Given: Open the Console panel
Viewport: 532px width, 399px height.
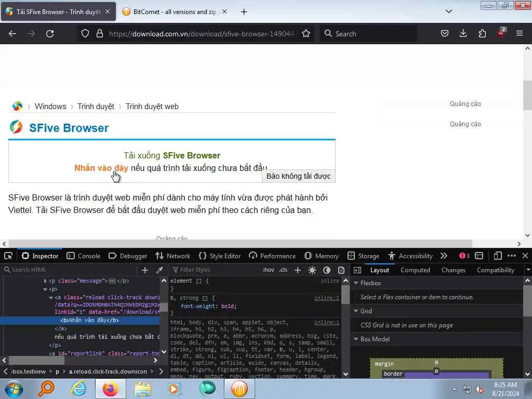Looking at the screenshot, I should coord(84,256).
